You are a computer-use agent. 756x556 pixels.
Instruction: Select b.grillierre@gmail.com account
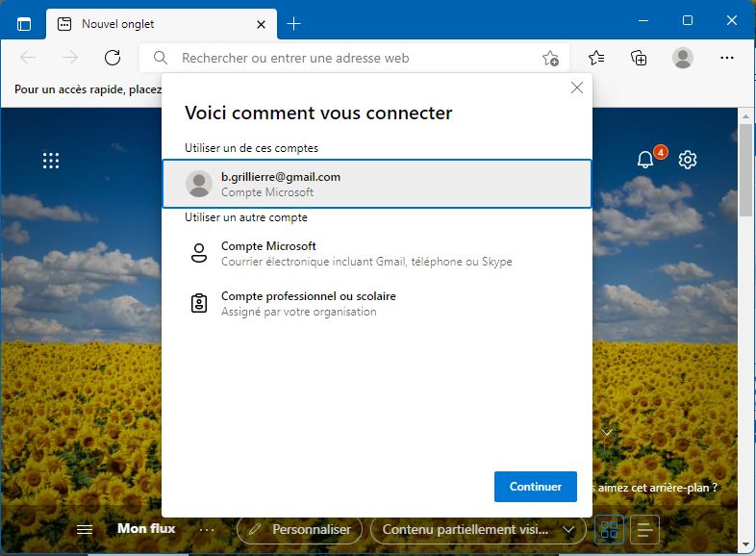click(x=376, y=184)
